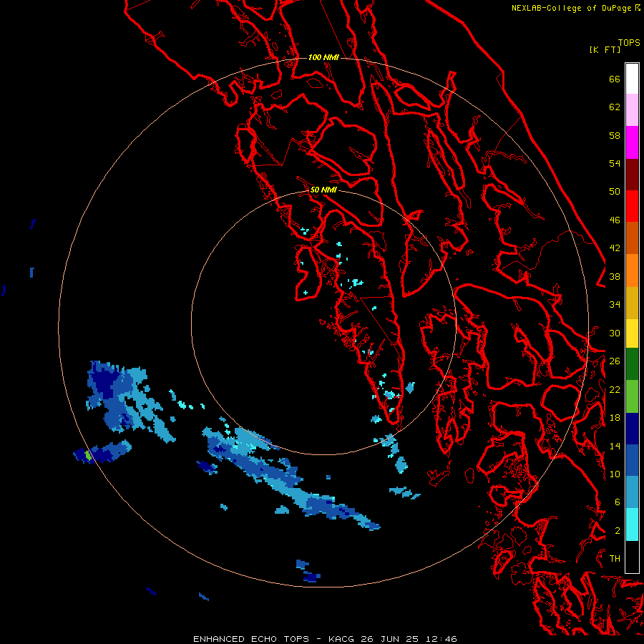Screen dimensions: 644x644
Task: Click the yellow 30 kft legend swatch
Action: tap(632, 333)
